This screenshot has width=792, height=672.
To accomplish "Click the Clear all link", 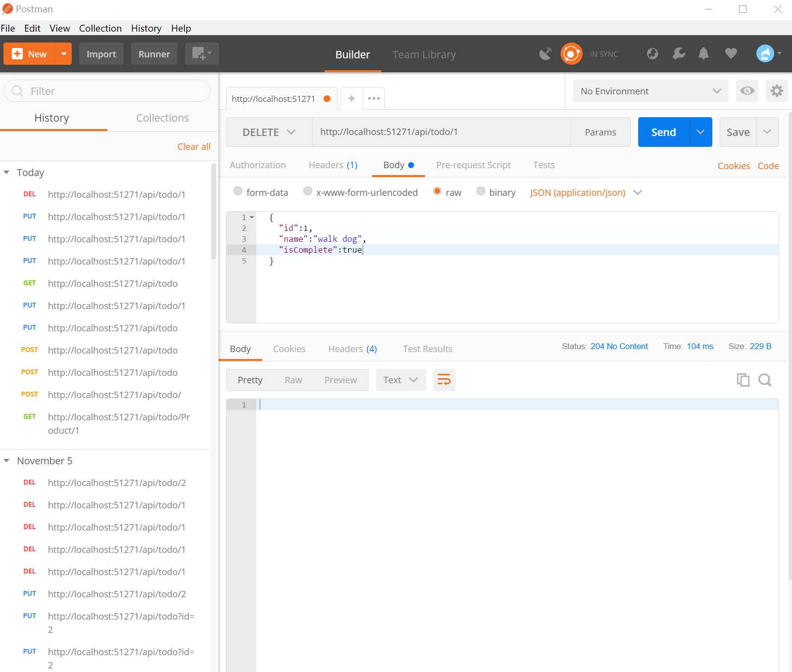I will (x=194, y=146).
